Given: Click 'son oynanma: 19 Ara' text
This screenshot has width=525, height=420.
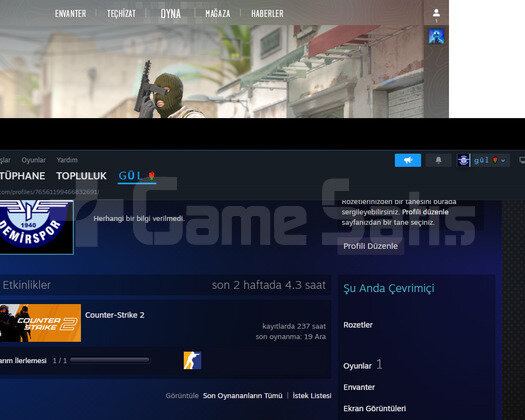Looking at the screenshot, I should (291, 337).
